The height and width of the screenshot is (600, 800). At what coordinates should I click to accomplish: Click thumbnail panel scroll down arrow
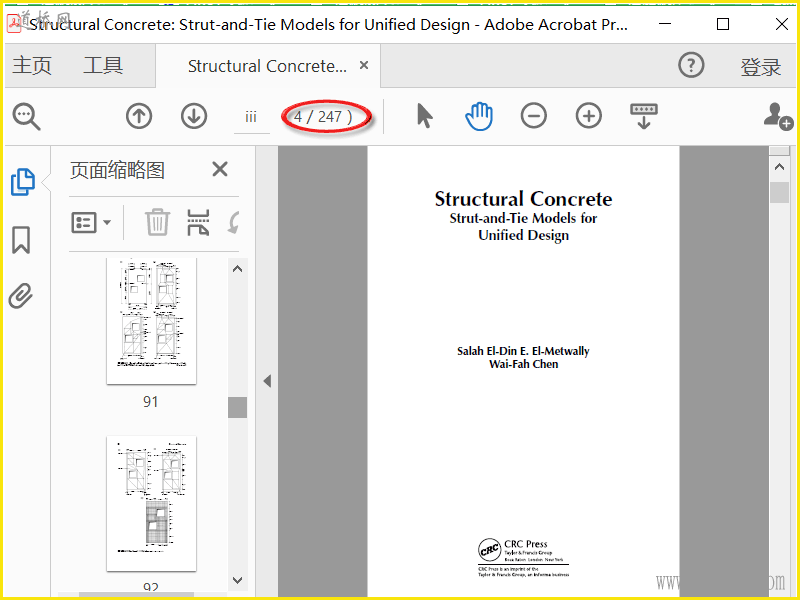pyautogui.click(x=237, y=580)
